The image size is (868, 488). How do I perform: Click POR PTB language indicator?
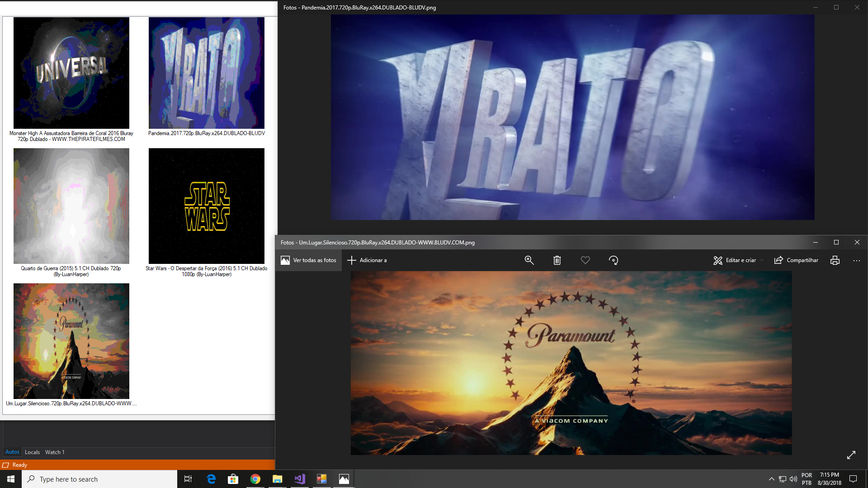coord(807,479)
